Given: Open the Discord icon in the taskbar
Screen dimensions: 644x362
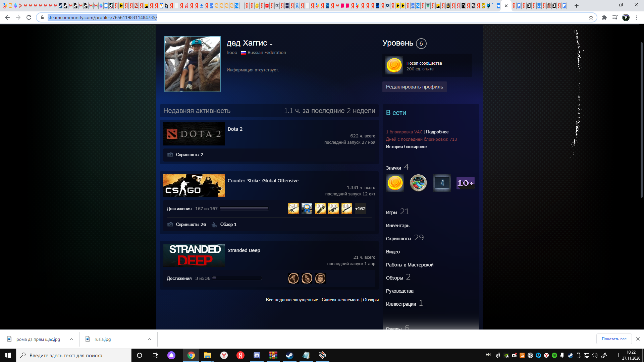Looking at the screenshot, I should 257,355.
